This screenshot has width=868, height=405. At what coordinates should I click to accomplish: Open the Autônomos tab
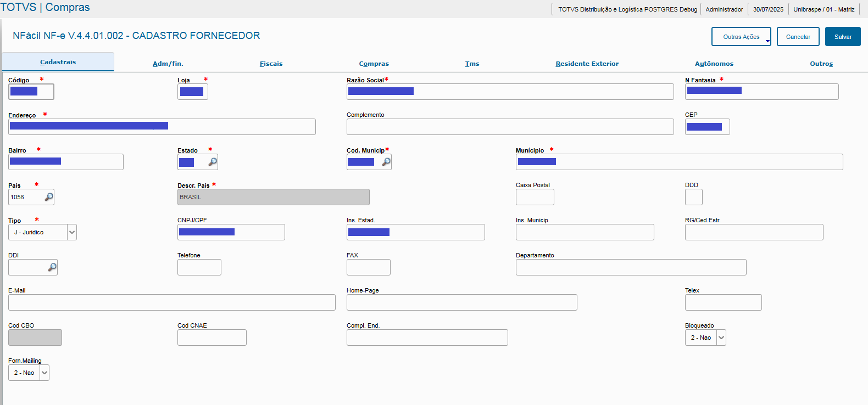coord(714,64)
